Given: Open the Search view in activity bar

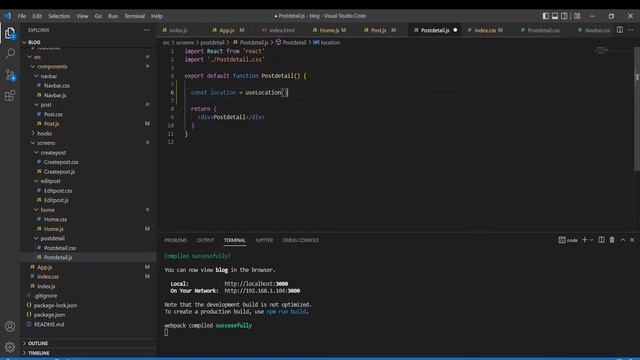Looking at the screenshot, I should pyautogui.click(x=10, y=53).
